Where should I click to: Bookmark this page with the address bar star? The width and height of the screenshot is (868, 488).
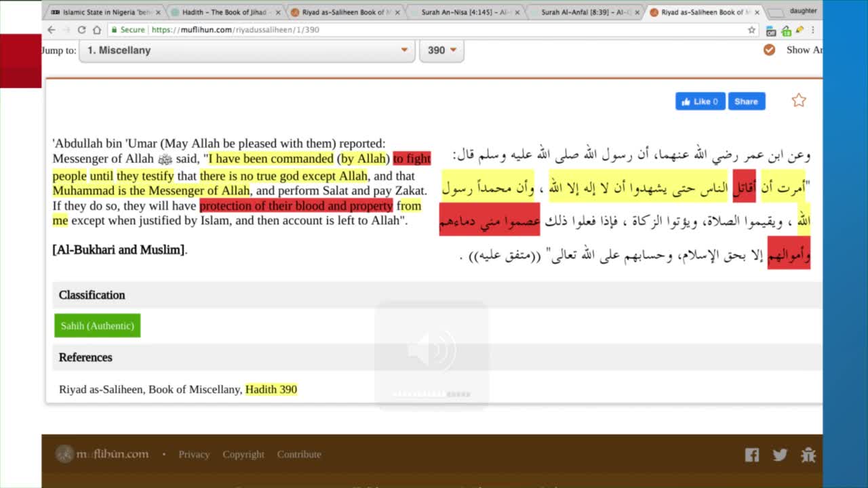tap(751, 30)
